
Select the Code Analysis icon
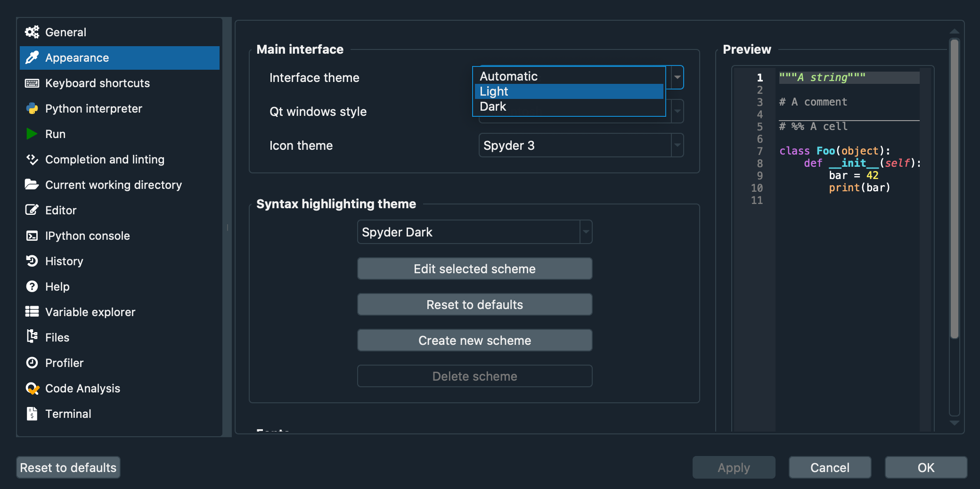32,388
